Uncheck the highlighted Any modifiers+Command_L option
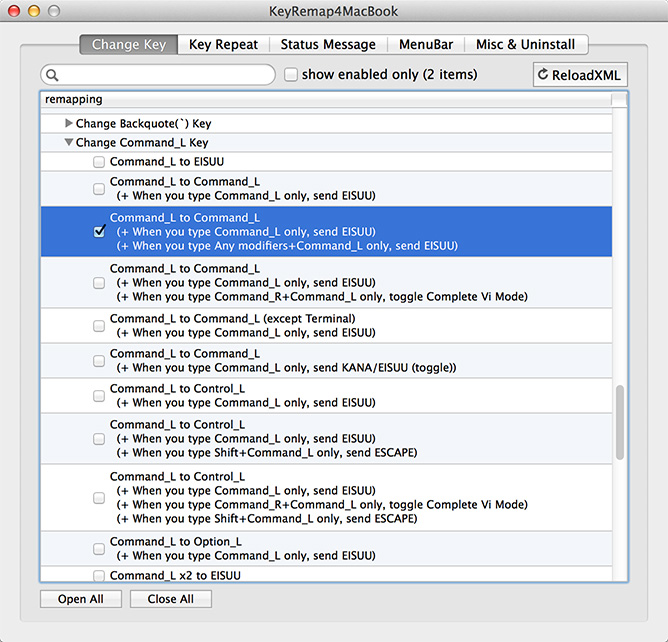This screenshot has width=668, height=642. pos(99,231)
